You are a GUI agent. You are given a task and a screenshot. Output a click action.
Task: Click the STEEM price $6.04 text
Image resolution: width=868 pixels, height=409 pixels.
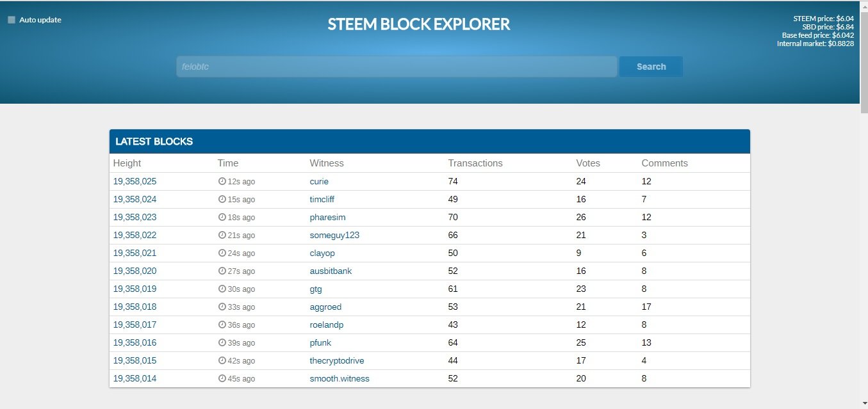click(x=823, y=19)
